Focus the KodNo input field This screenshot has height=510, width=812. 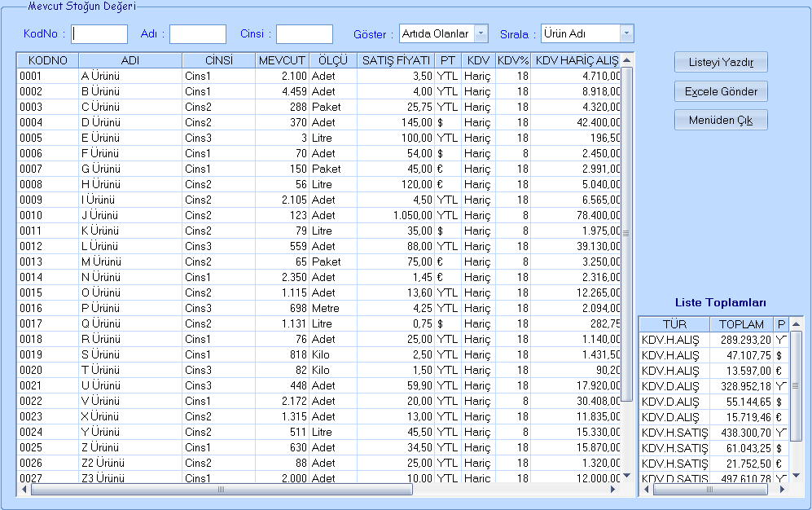click(x=99, y=34)
